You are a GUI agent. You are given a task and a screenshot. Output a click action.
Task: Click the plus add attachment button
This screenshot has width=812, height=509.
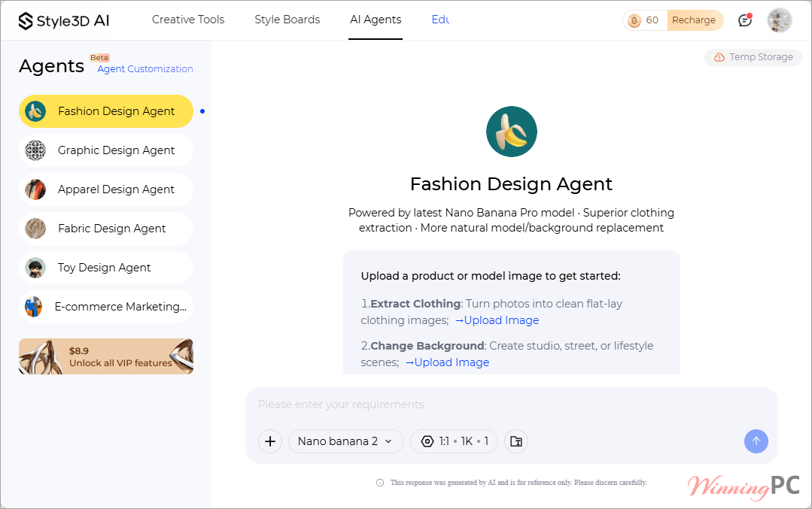pyautogui.click(x=270, y=441)
